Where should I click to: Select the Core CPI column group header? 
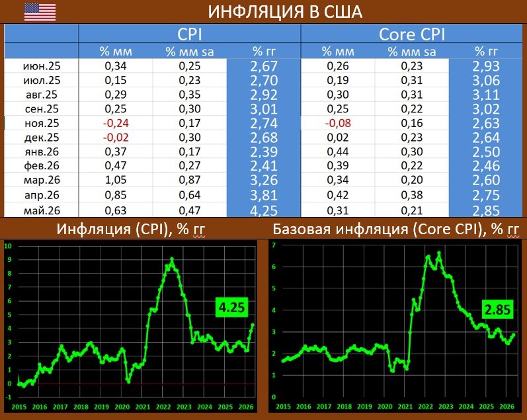[x=412, y=34]
